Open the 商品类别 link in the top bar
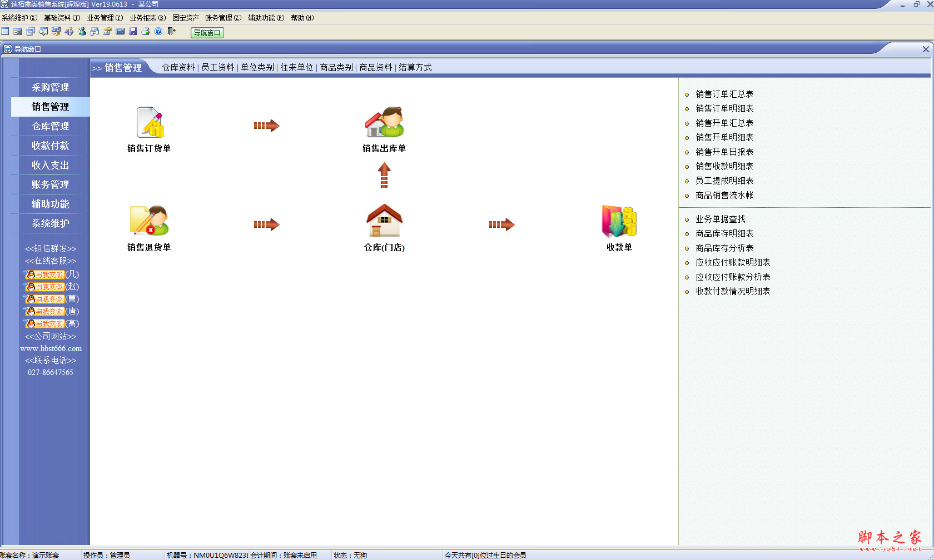Image resolution: width=934 pixels, height=560 pixels. (x=336, y=67)
